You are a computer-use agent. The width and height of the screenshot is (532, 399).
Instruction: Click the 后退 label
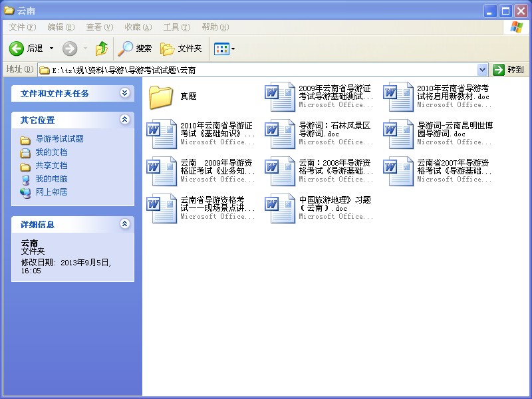[x=35, y=49]
